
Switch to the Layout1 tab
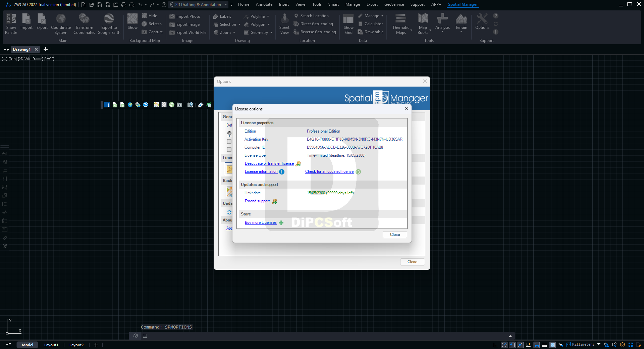[x=51, y=345]
